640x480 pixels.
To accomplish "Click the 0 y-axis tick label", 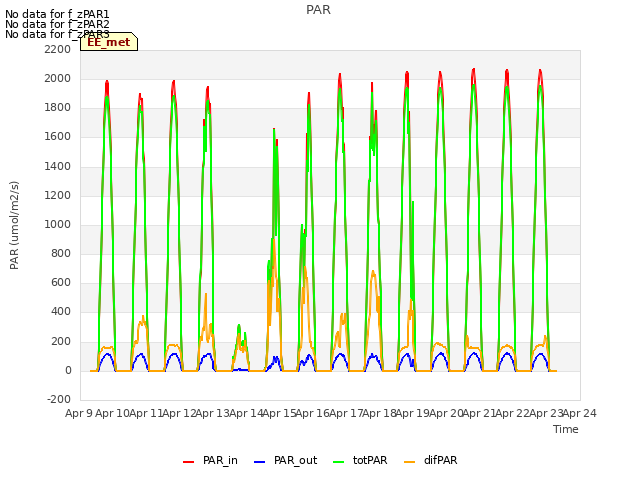I will pos(68,371).
